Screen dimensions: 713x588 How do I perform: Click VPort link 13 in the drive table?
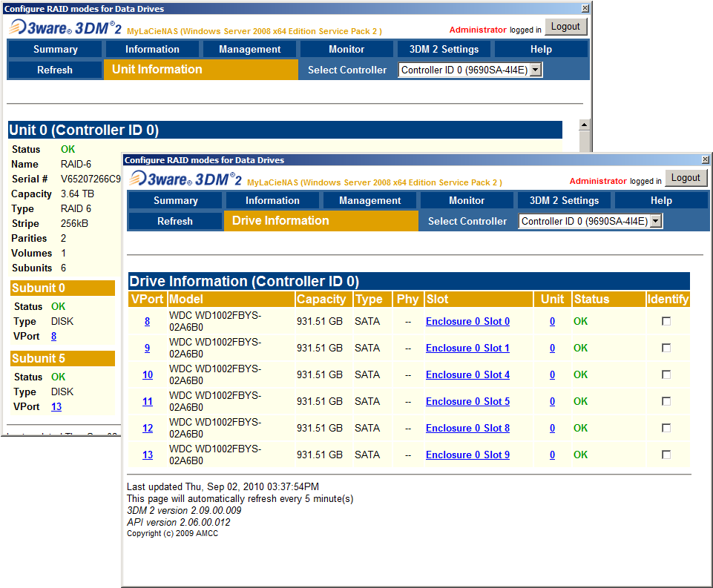pyautogui.click(x=148, y=455)
